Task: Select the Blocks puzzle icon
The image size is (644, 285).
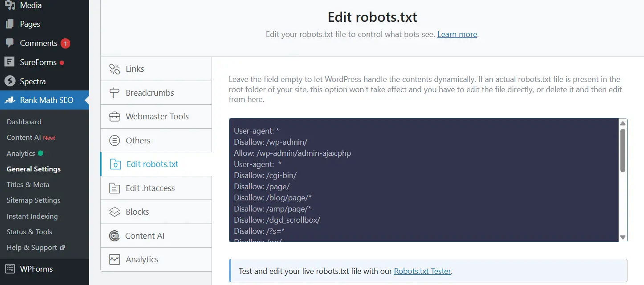Action: click(114, 212)
